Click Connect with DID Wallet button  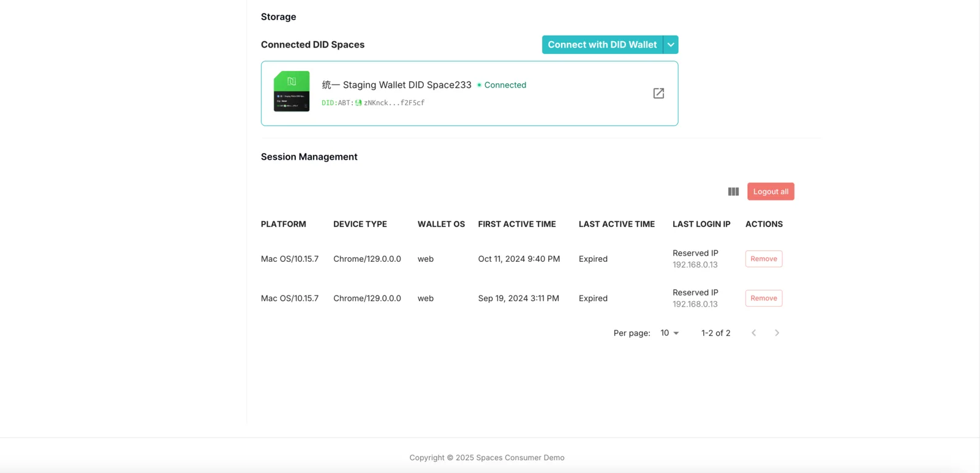pyautogui.click(x=602, y=45)
